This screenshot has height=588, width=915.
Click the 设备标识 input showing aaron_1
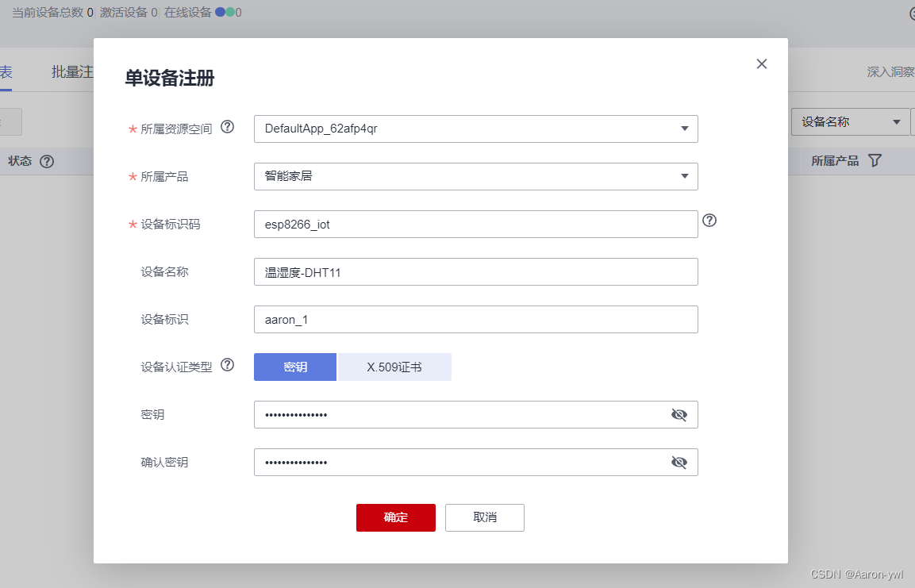click(x=475, y=319)
